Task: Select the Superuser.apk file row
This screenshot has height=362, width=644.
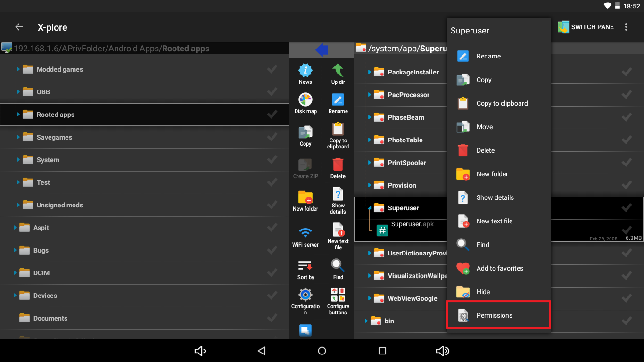Action: coord(499,230)
